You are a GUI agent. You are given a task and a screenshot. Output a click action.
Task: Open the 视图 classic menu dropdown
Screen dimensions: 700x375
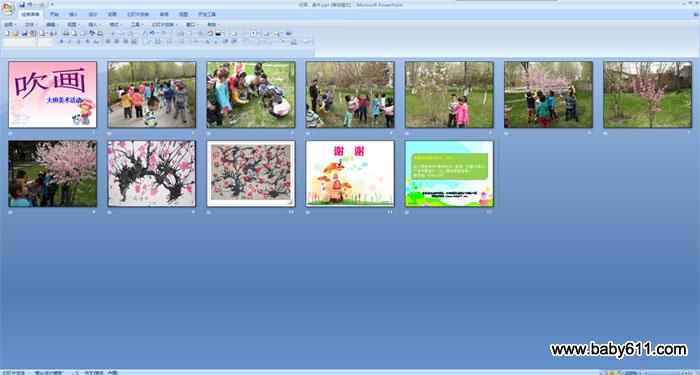point(73,25)
